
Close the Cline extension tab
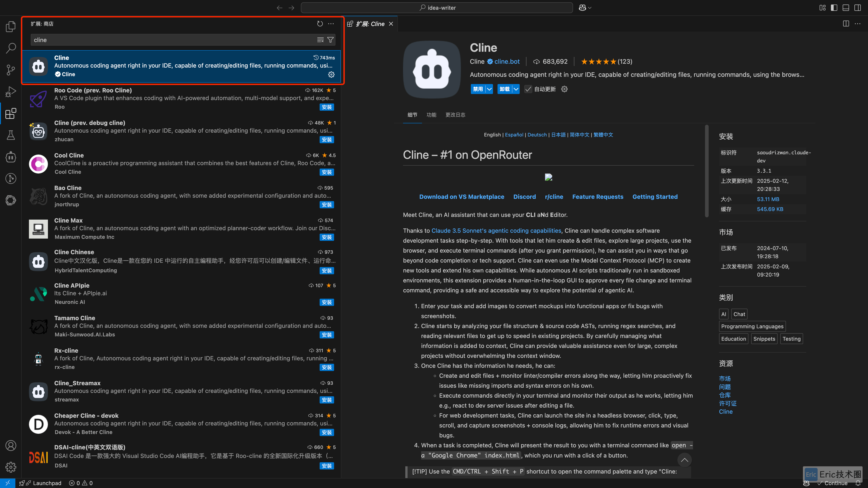[x=391, y=23]
